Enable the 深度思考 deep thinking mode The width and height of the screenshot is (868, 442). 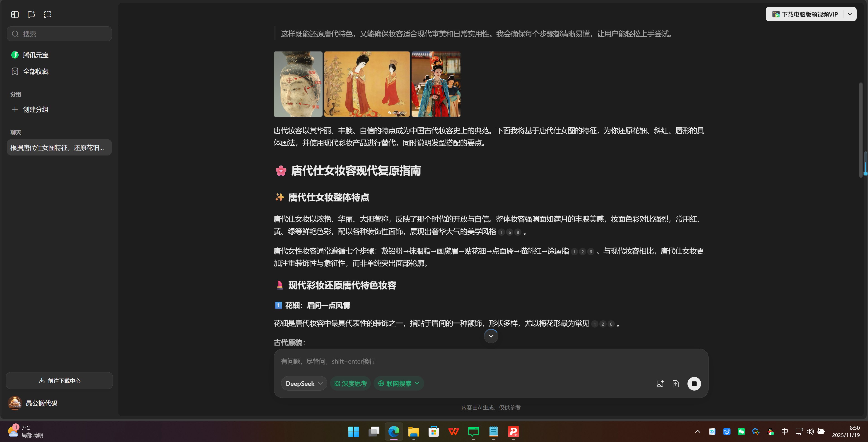[350, 383]
